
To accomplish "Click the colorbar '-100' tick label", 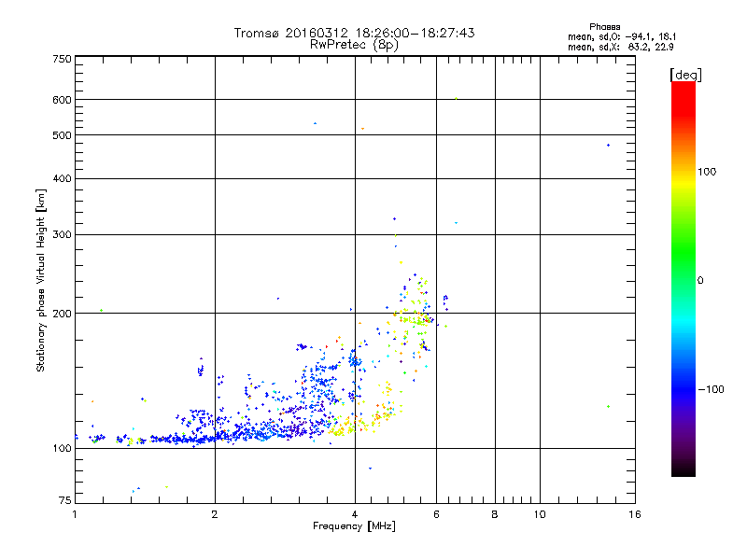I will pyautogui.click(x=713, y=388).
